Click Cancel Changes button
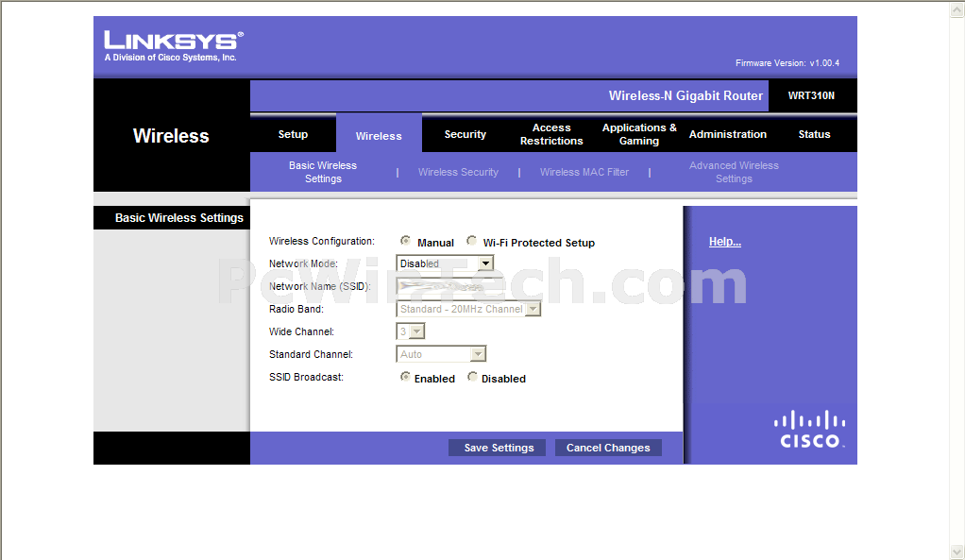Viewport: 965px width, 560px height. click(608, 448)
